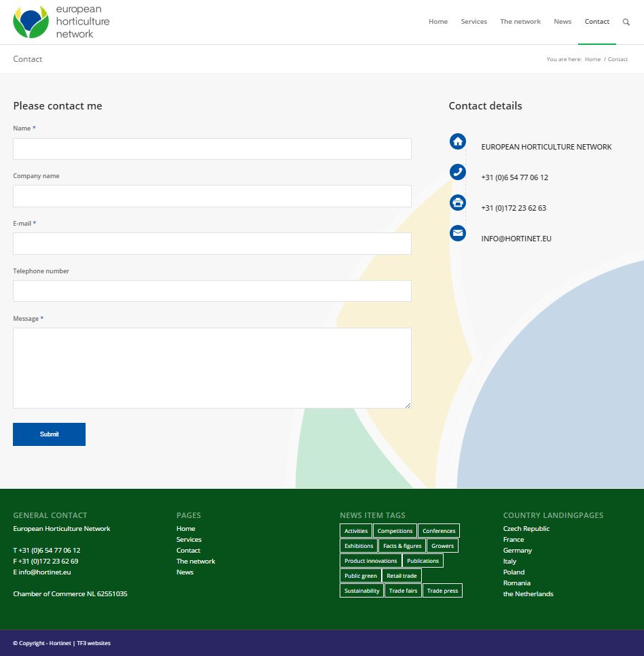Open the Germany landing page

(517, 550)
